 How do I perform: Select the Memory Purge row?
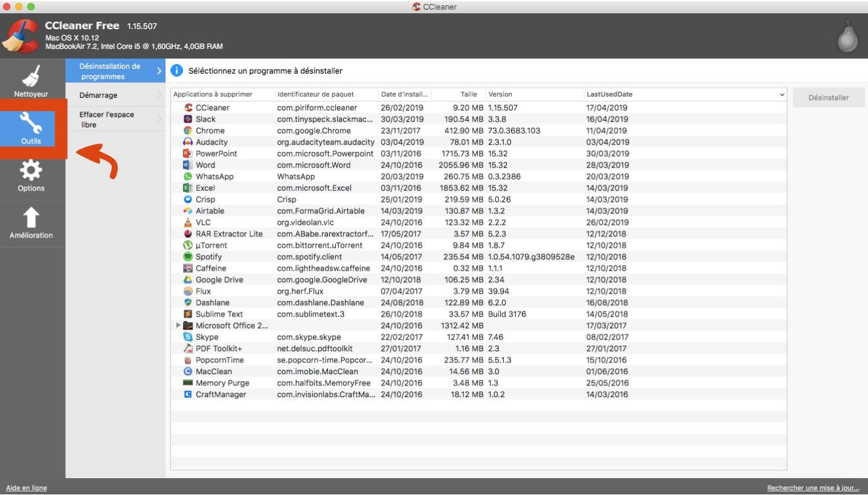point(478,383)
